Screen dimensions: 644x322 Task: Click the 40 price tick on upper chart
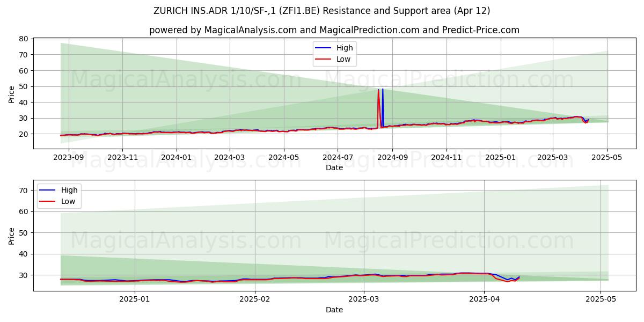pos(24,102)
